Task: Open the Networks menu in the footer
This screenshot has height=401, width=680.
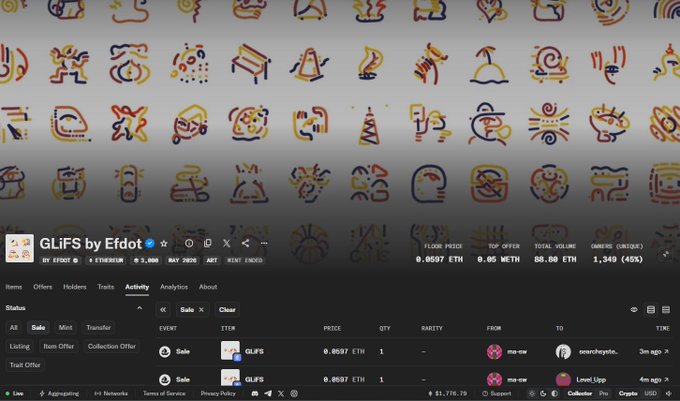Action: pyautogui.click(x=111, y=394)
